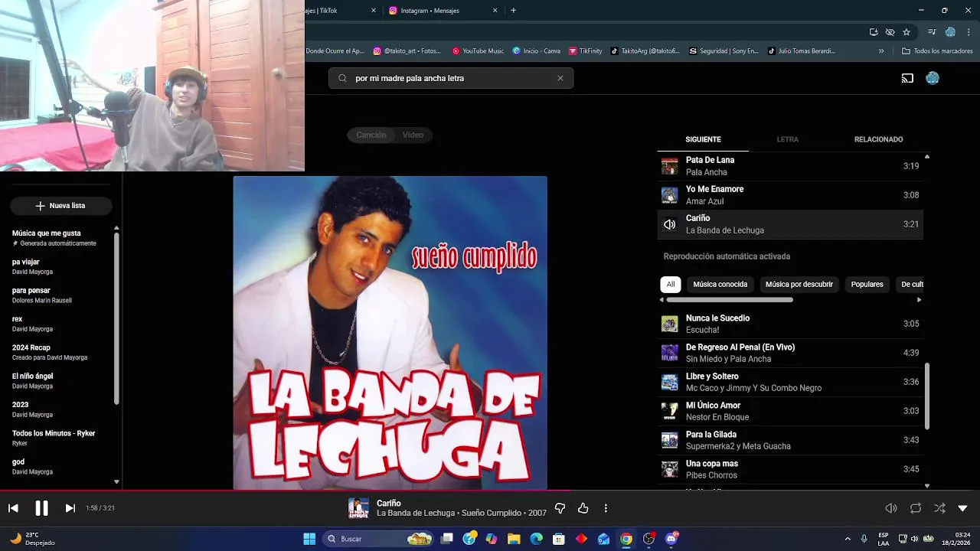Switch to the Canción mode
Screen dimensions: 980x551
coord(371,135)
